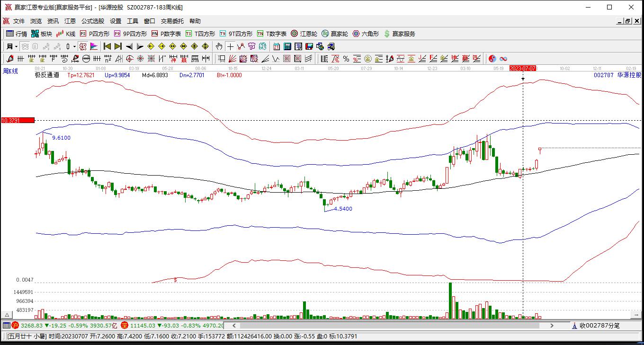Click the Up=9.9854 indicator value
Screen dimensions: 644x345
pos(117,75)
